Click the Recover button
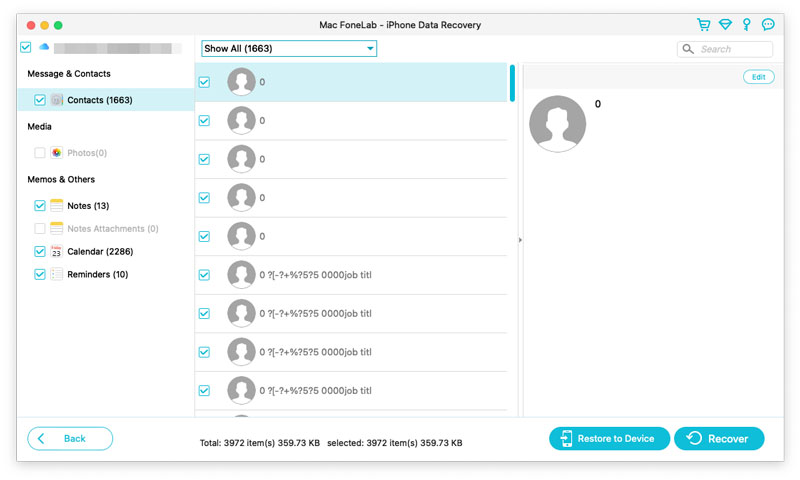800x480 pixels. (719, 438)
